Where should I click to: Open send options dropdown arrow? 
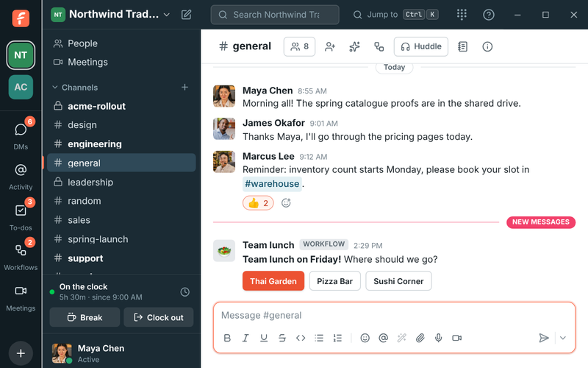(563, 338)
